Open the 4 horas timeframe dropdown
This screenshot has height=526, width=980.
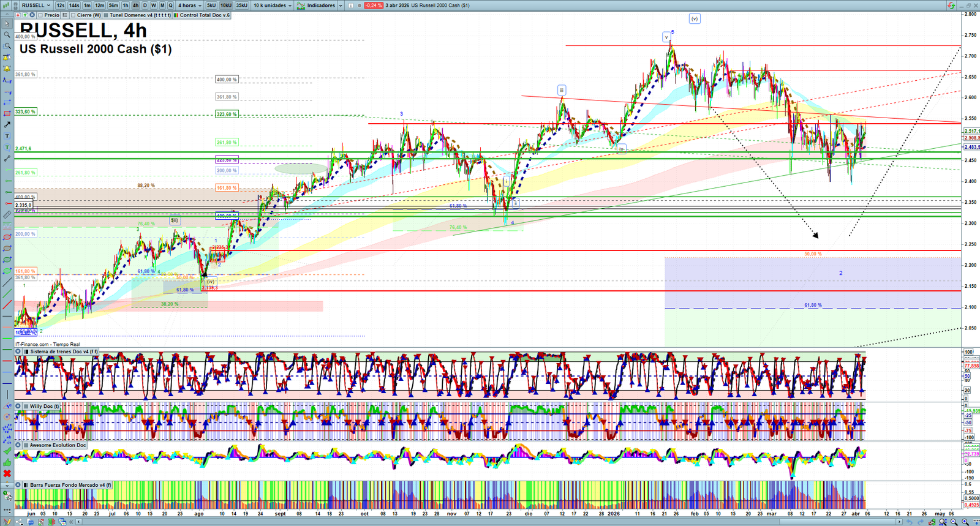point(189,6)
